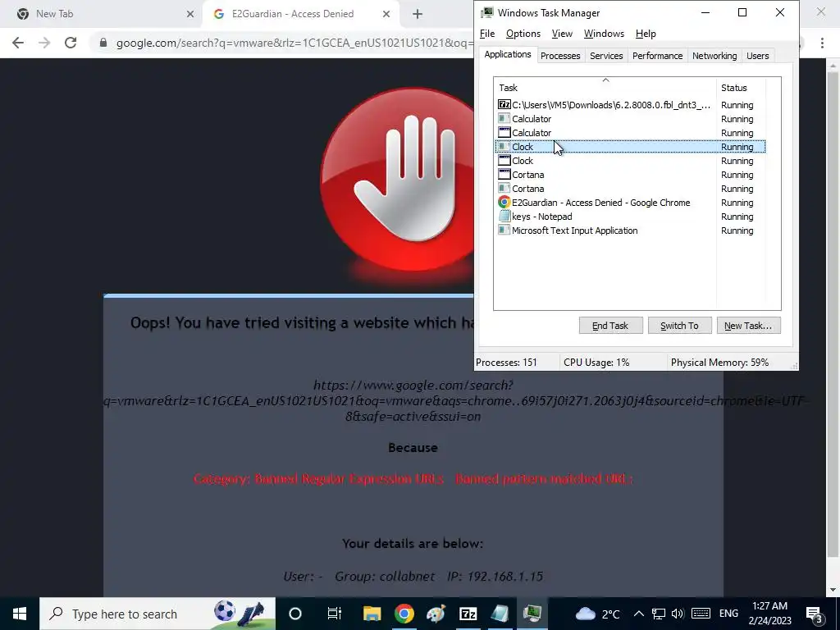
Task: Click icon of Microsoft Text Input Application task
Action: click(504, 231)
